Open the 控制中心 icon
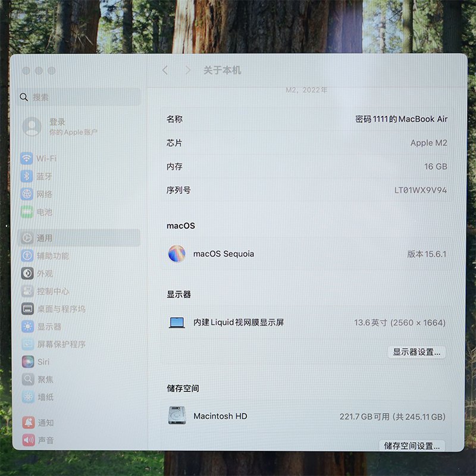 coord(27,291)
